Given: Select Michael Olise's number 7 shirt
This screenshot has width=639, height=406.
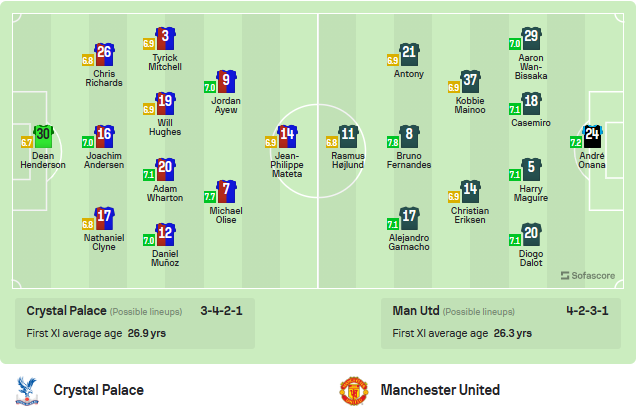Looking at the screenshot, I should point(226,192).
